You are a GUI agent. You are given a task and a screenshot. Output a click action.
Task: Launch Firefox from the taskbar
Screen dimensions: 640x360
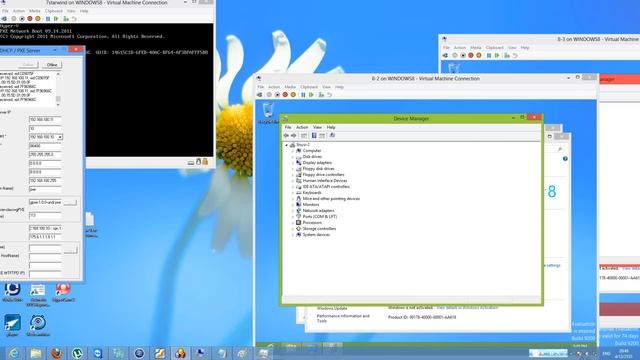57,353
